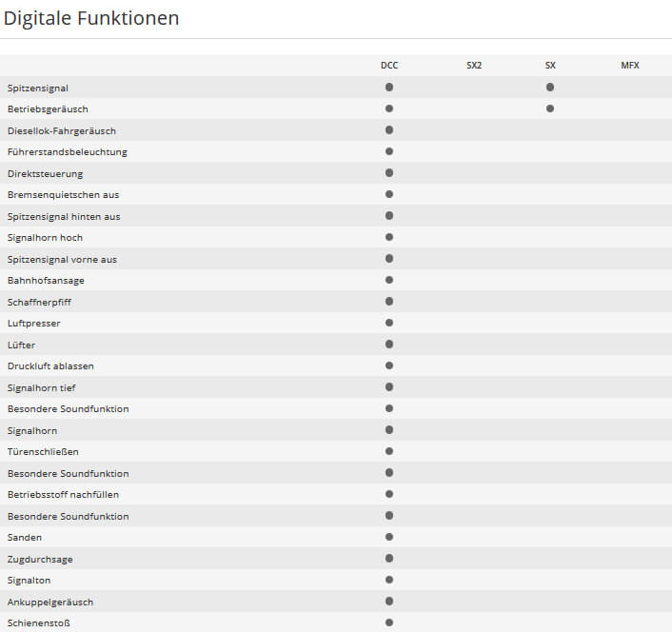Viewport: 672px width, 632px height.
Task: Click the Druckluft ablassen label
Action: pyautogui.click(x=50, y=366)
